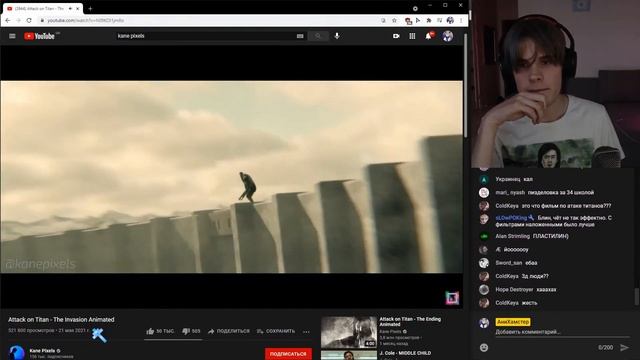Click the channel watermark in the player corner
640x360 pixels.
click(x=452, y=298)
